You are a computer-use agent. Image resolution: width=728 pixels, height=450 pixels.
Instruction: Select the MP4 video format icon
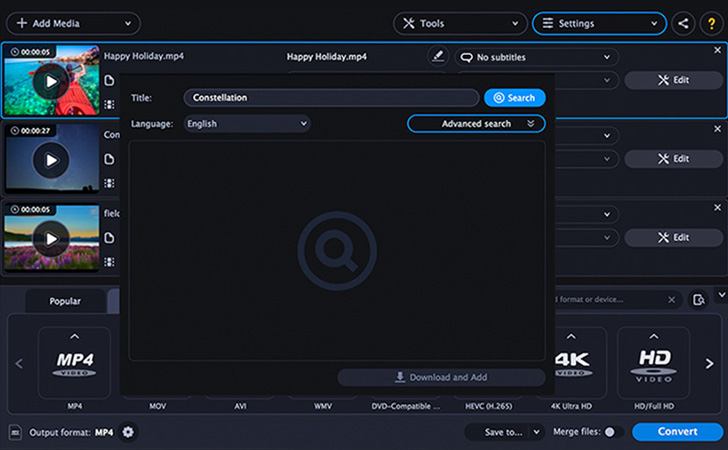pos(74,363)
